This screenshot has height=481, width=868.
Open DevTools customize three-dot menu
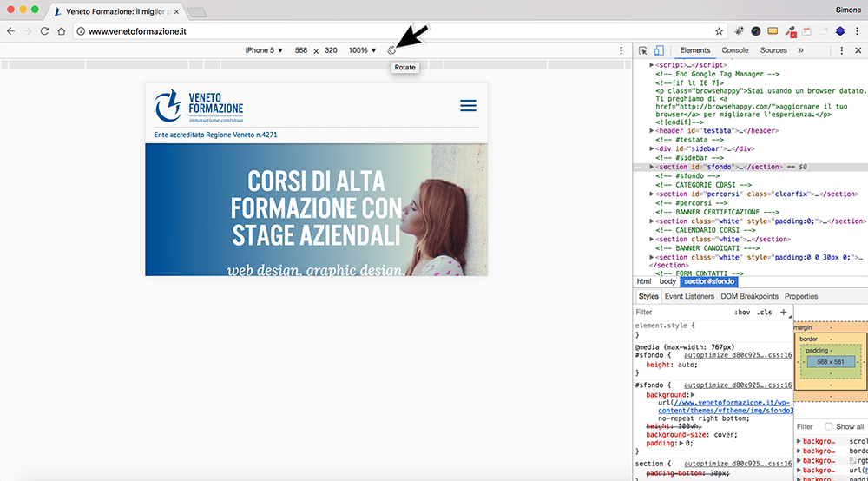[x=841, y=50]
